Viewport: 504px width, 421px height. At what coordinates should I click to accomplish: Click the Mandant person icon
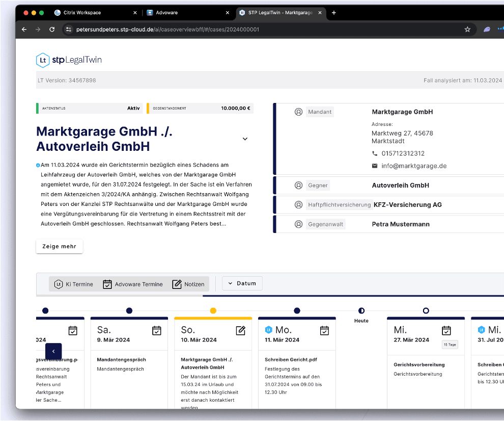tap(299, 112)
